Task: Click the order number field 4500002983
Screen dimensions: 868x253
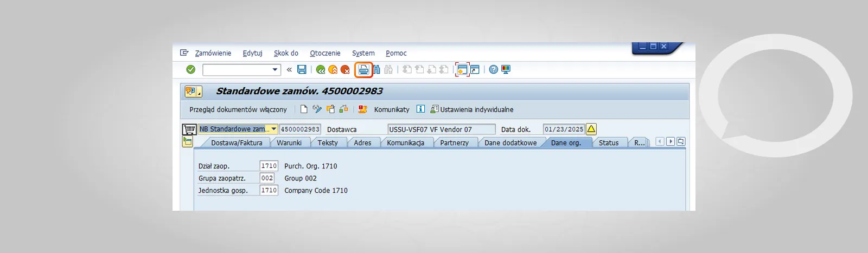Action: coord(300,129)
